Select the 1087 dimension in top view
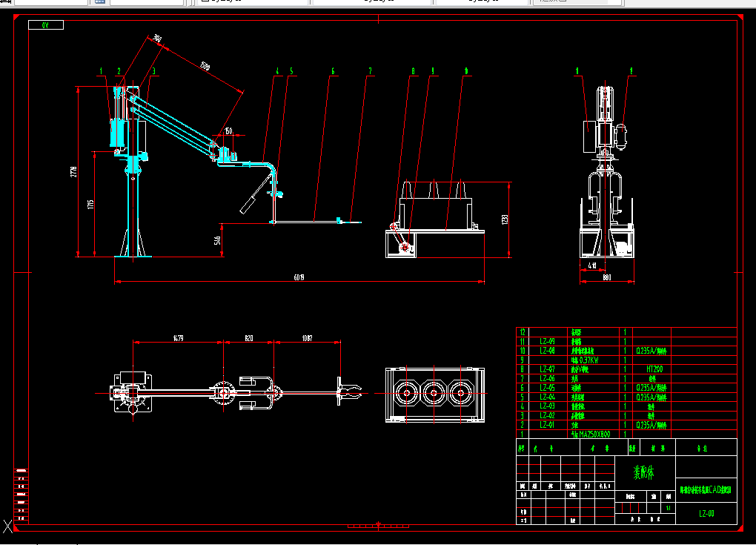This screenshot has width=756, height=545. (307, 338)
